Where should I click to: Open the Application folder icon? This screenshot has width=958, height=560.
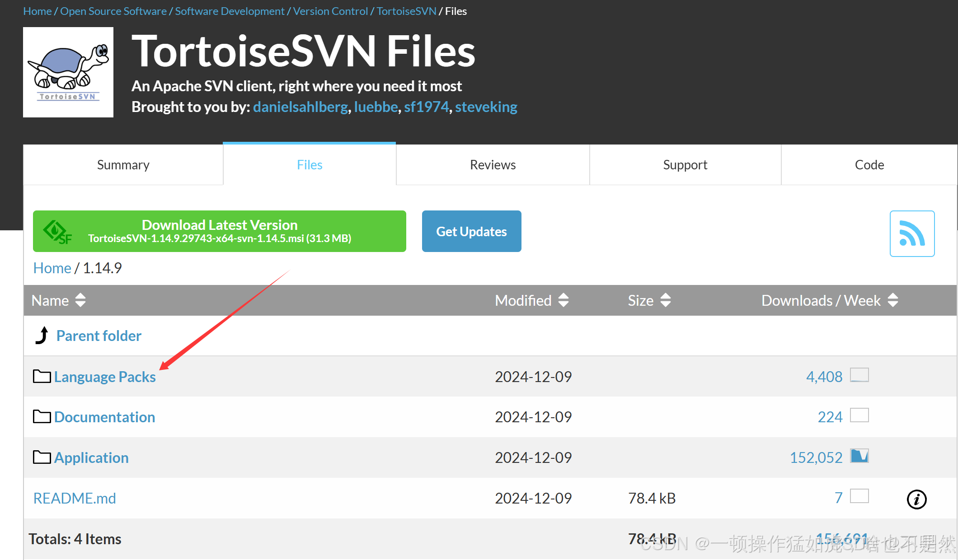[41, 457]
